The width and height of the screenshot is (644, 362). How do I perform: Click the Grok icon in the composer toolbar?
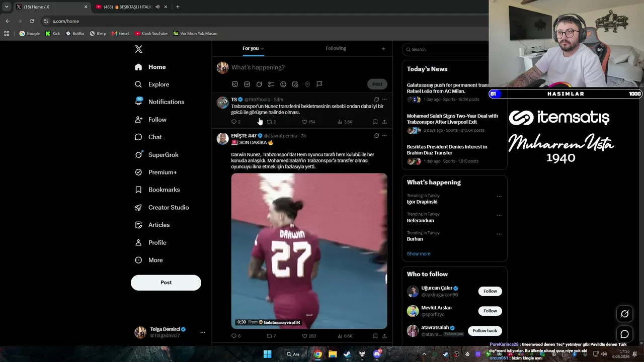pyautogui.click(x=259, y=84)
